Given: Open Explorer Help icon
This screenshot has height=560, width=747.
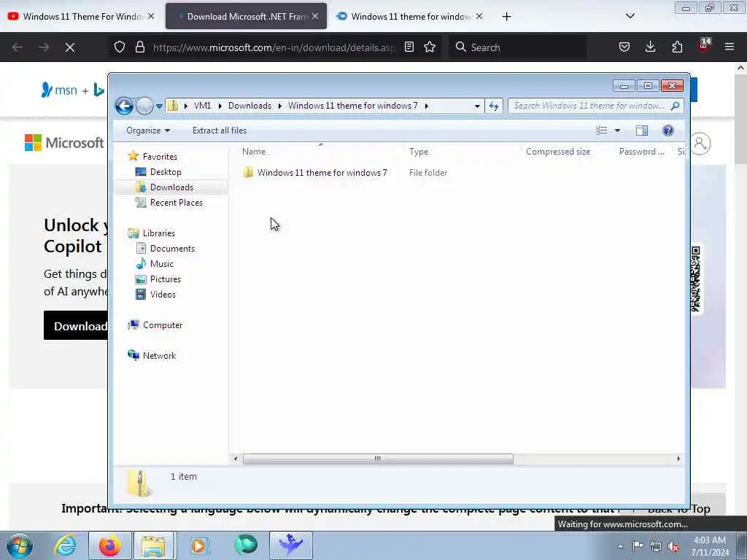Looking at the screenshot, I should pyautogui.click(x=668, y=131).
